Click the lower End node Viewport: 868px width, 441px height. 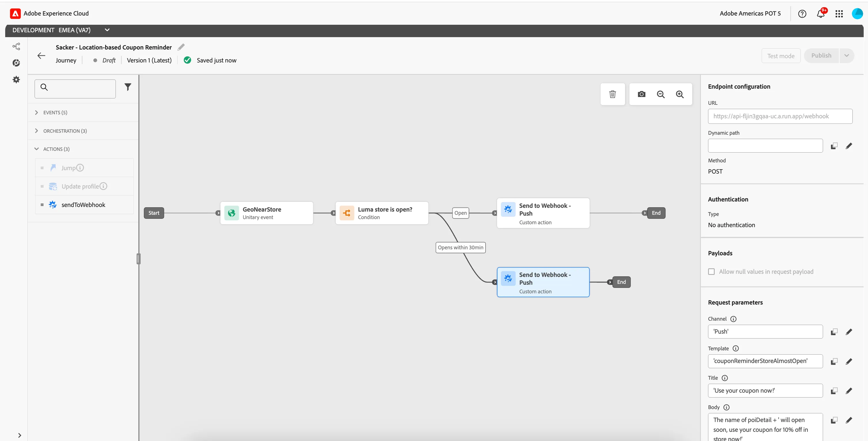coord(621,282)
